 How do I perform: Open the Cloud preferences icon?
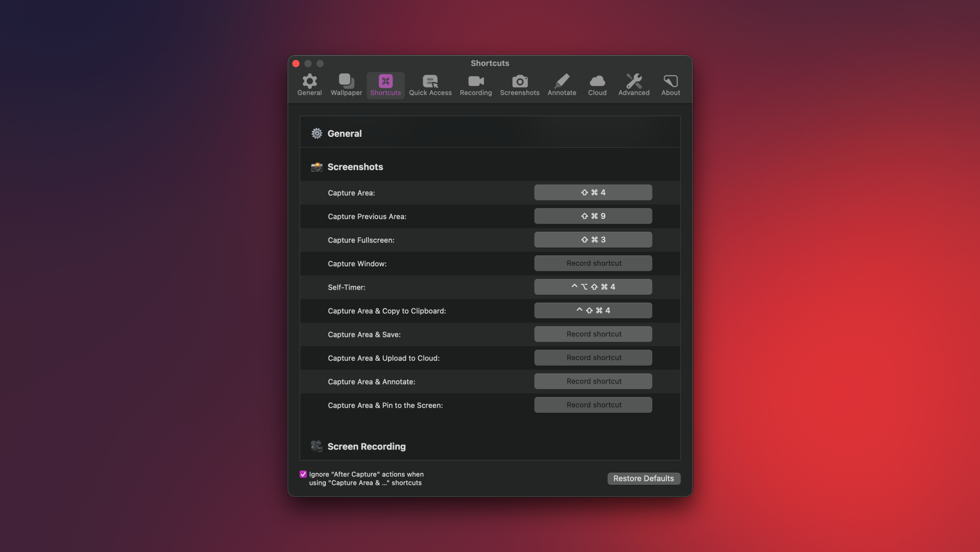[597, 85]
